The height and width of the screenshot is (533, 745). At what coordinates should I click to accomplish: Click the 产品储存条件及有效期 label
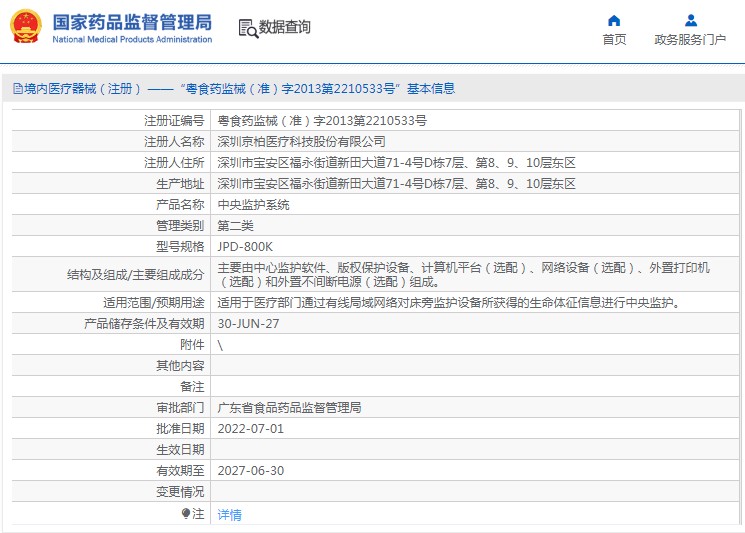tap(144, 324)
